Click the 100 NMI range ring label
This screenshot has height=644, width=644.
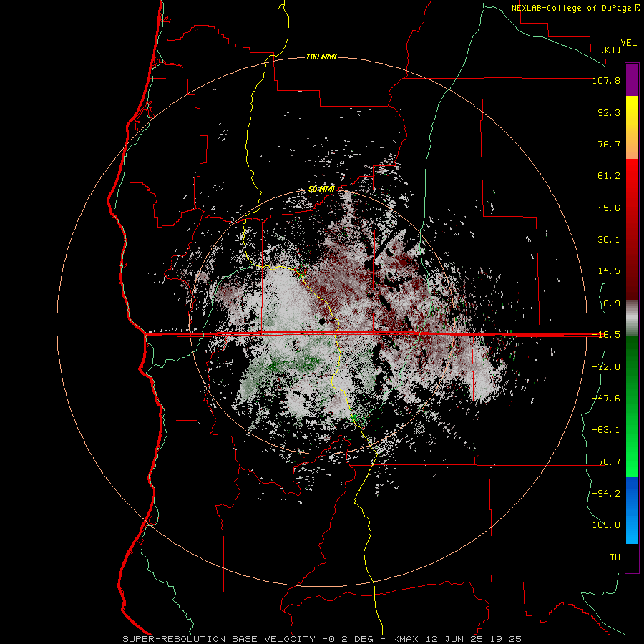click(321, 57)
